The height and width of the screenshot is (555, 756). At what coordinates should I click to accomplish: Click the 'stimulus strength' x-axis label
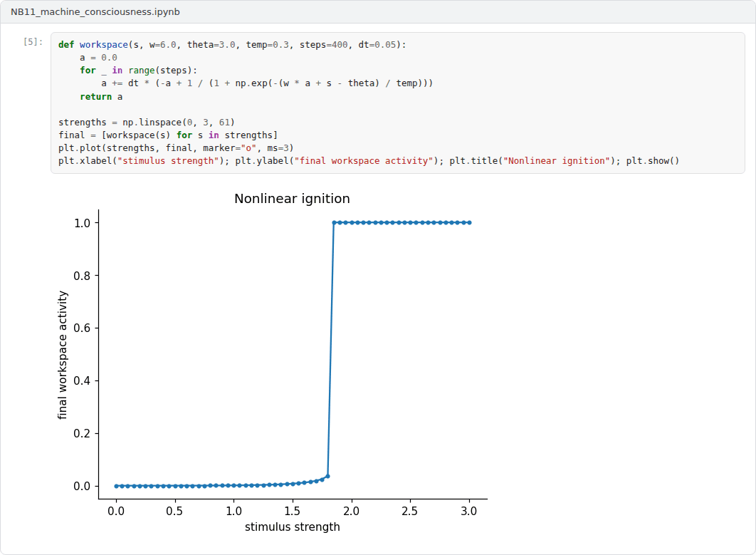(292, 527)
